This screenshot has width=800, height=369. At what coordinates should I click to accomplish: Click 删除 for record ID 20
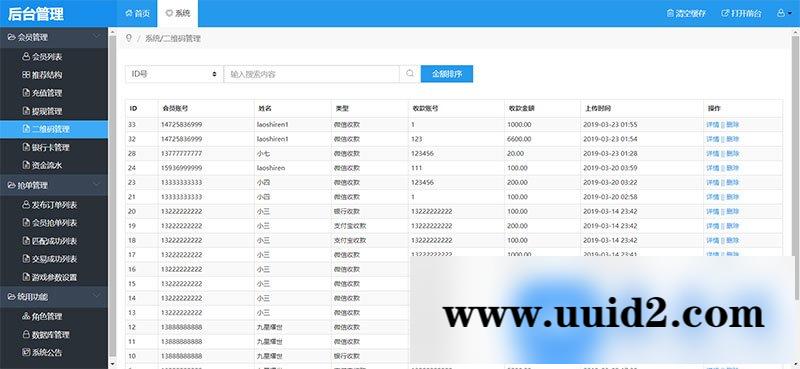point(733,211)
